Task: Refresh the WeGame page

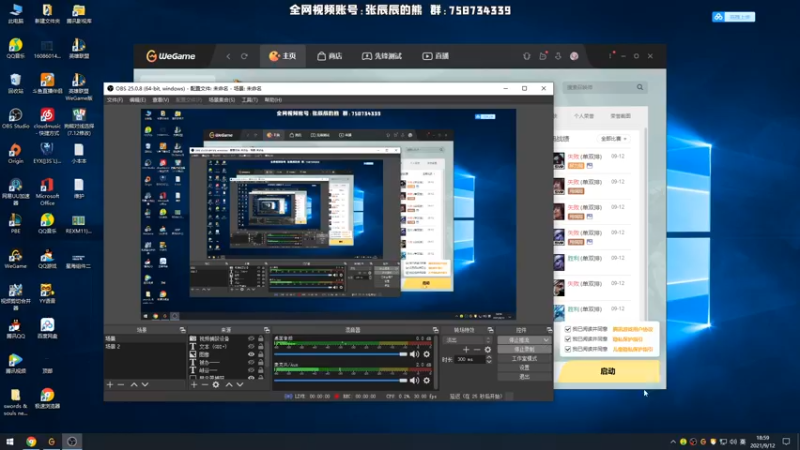Action: pos(244,56)
